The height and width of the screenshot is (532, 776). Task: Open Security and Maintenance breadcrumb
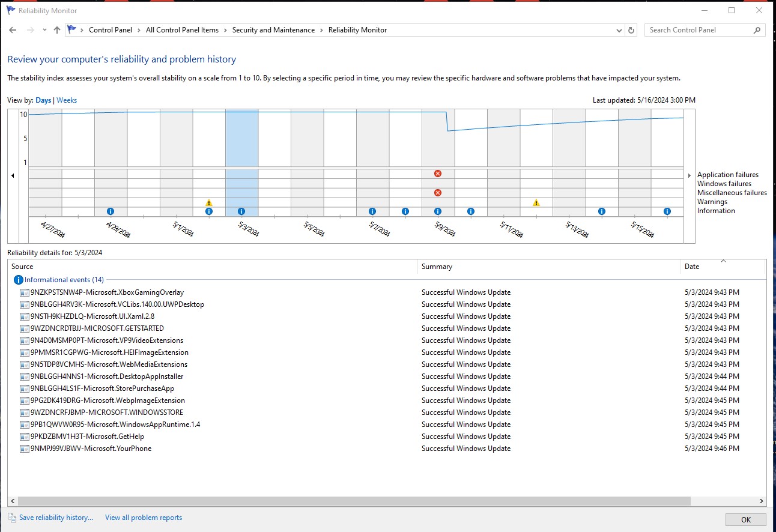tap(273, 30)
